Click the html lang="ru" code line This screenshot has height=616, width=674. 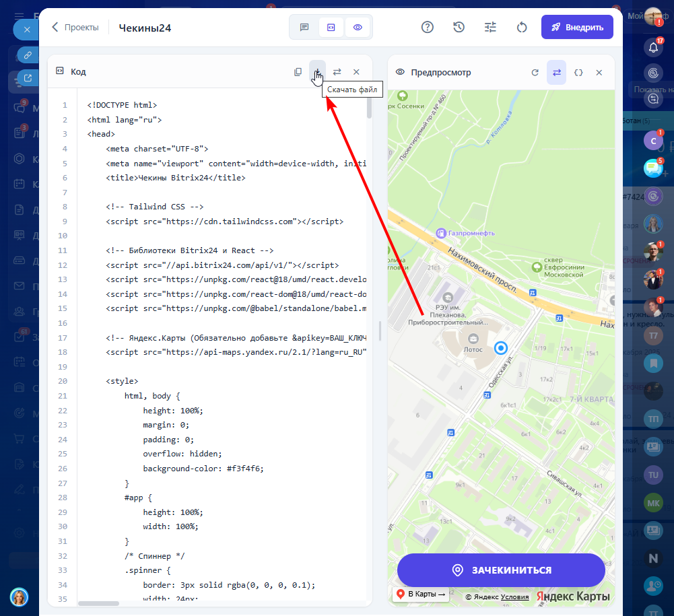(124, 120)
